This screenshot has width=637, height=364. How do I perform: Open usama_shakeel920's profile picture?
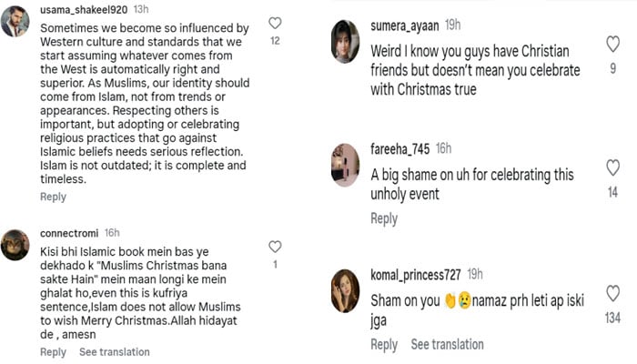(x=15, y=21)
